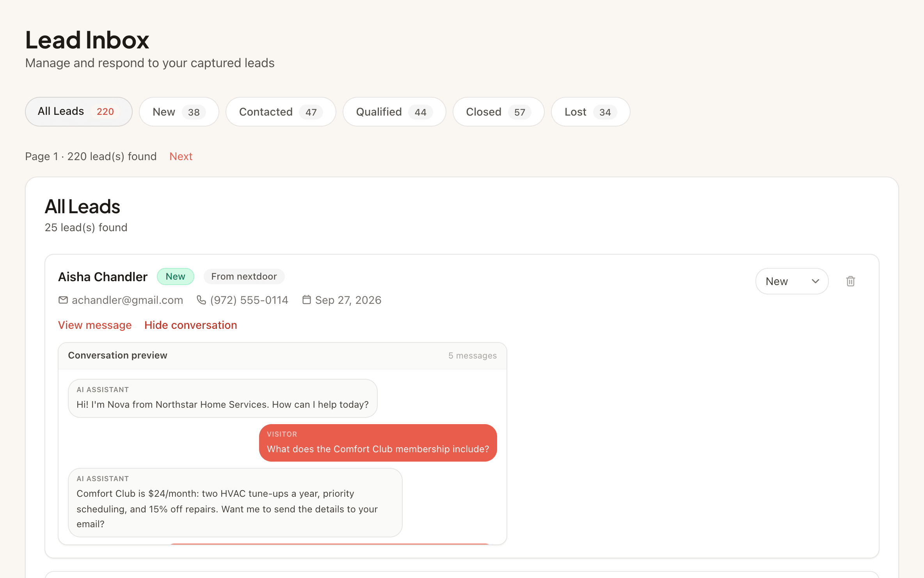Click the Nova greeting message bubble

pos(223,398)
